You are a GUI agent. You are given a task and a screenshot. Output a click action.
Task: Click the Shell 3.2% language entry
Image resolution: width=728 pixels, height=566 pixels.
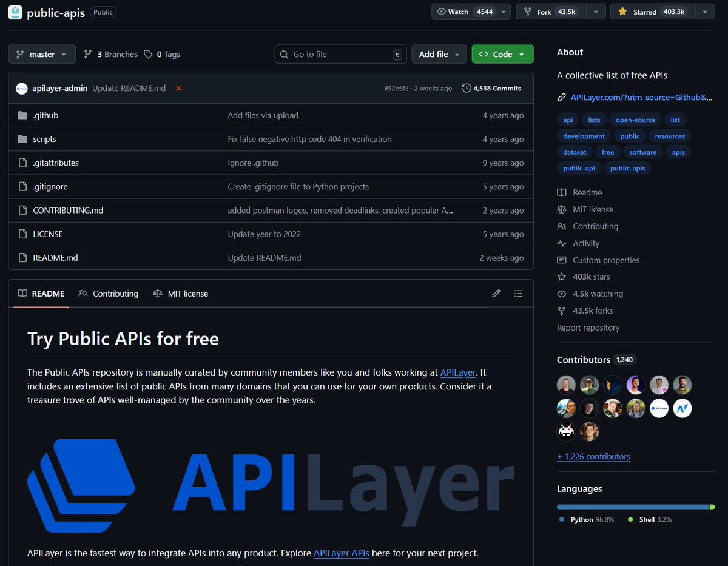pyautogui.click(x=650, y=520)
